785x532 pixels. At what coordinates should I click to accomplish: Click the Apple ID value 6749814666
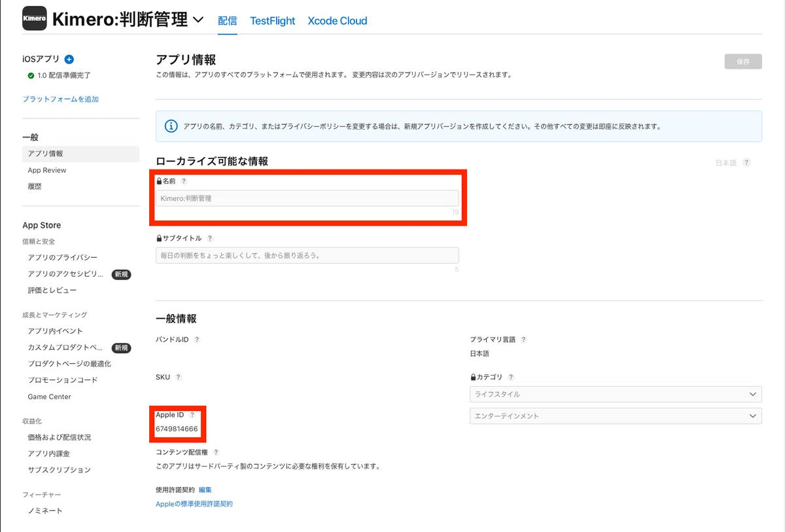click(x=177, y=429)
